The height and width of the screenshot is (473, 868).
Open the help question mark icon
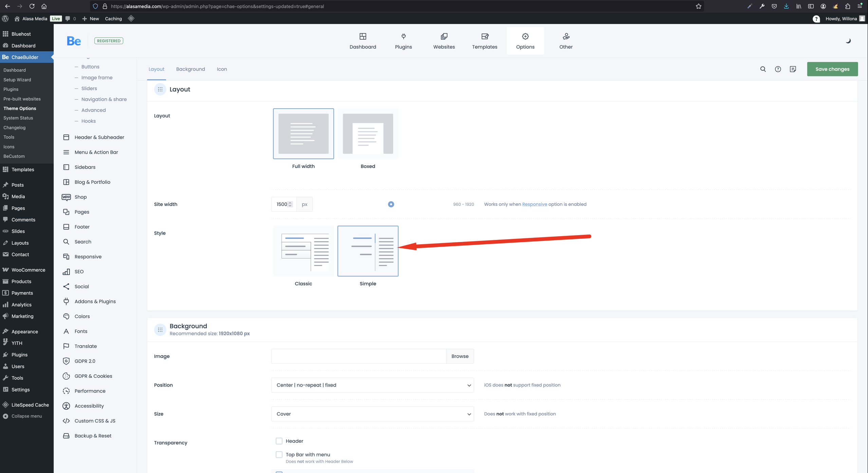(778, 69)
